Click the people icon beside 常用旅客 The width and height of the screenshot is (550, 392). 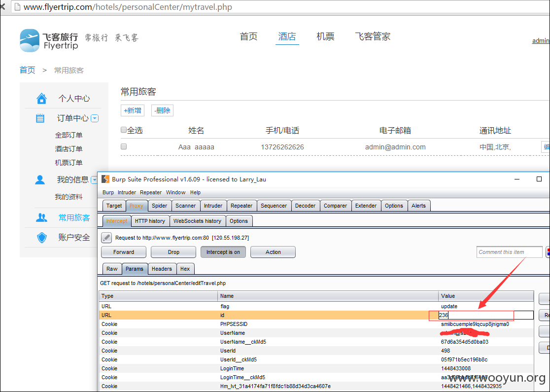41,217
